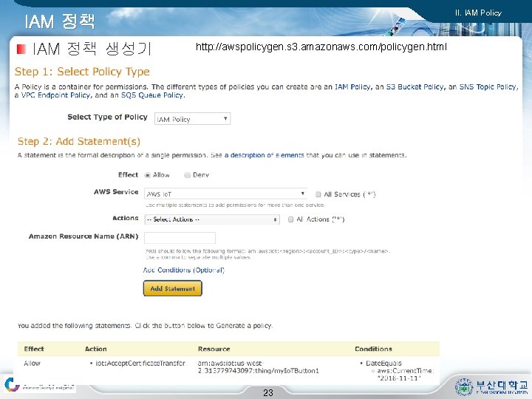Click the aws:CurrentTime condition value
This screenshot has height=399, width=532.
(405, 375)
